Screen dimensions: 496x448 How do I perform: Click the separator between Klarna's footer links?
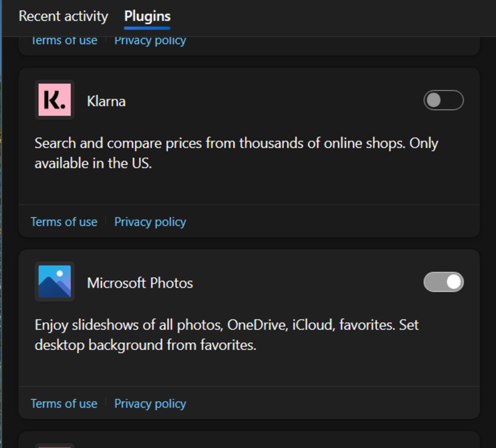point(106,221)
